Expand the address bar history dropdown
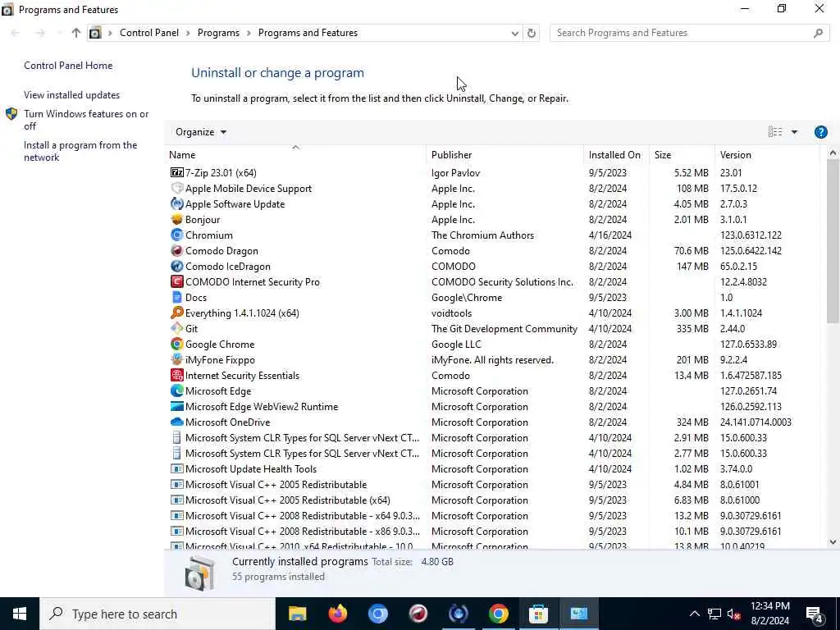The image size is (840, 630). 515,33
